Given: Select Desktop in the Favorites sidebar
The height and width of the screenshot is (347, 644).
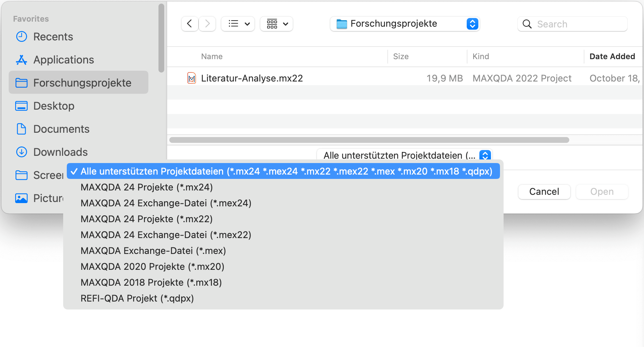Looking at the screenshot, I should click(x=54, y=106).
